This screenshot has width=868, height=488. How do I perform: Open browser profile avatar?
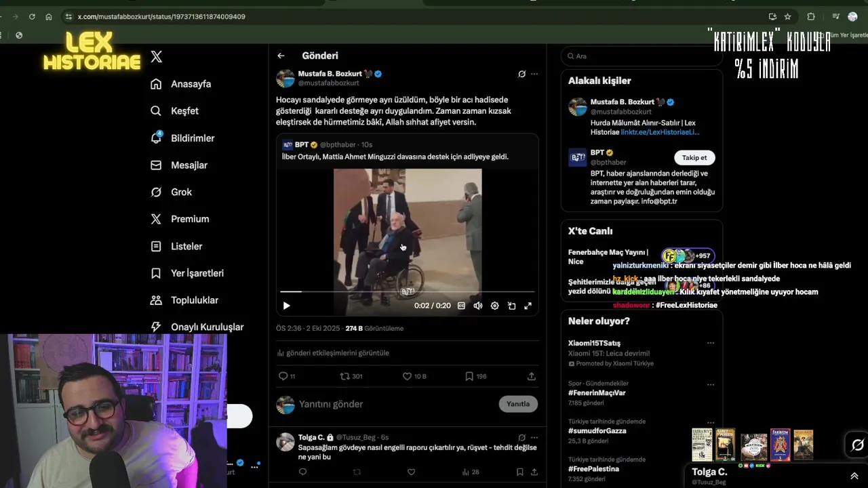[x=852, y=16]
